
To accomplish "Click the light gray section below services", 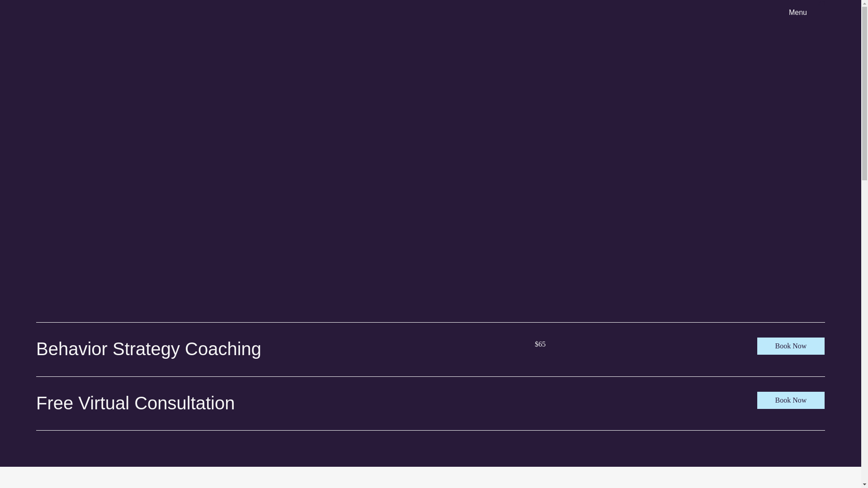I will pyautogui.click(x=430, y=477).
